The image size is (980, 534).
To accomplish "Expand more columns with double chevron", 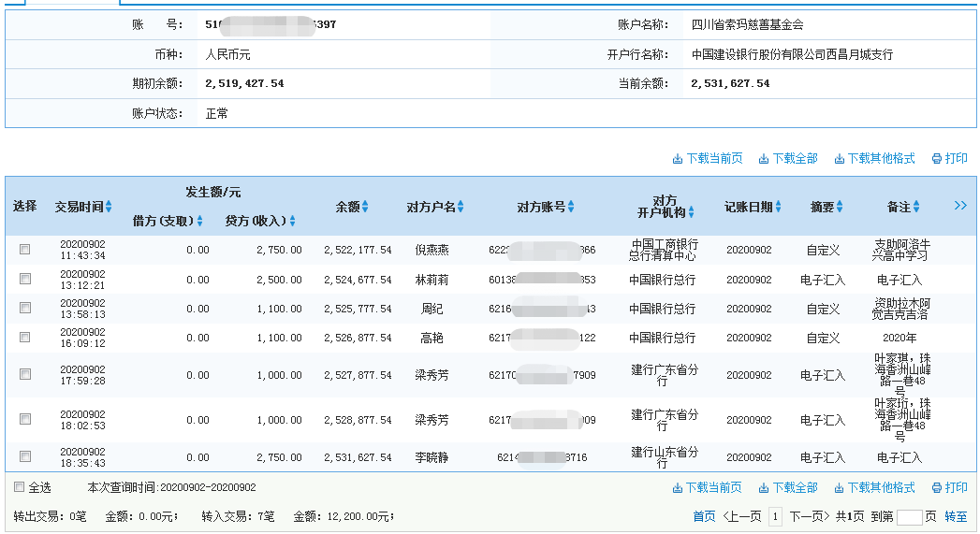I will 960,206.
